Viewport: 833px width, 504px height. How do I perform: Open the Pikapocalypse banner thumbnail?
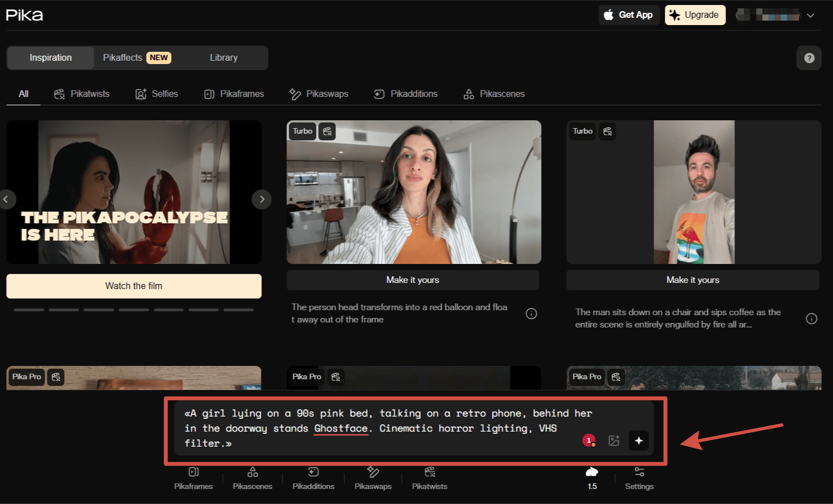(134, 192)
